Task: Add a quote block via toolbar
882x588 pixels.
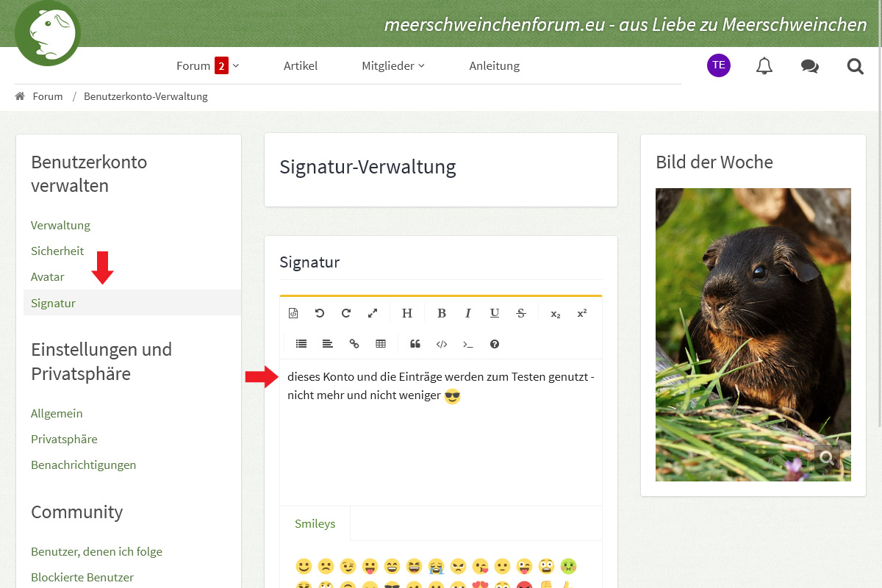Action: pos(415,344)
